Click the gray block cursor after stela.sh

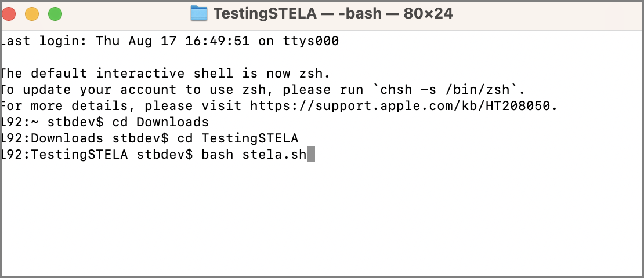(x=311, y=155)
